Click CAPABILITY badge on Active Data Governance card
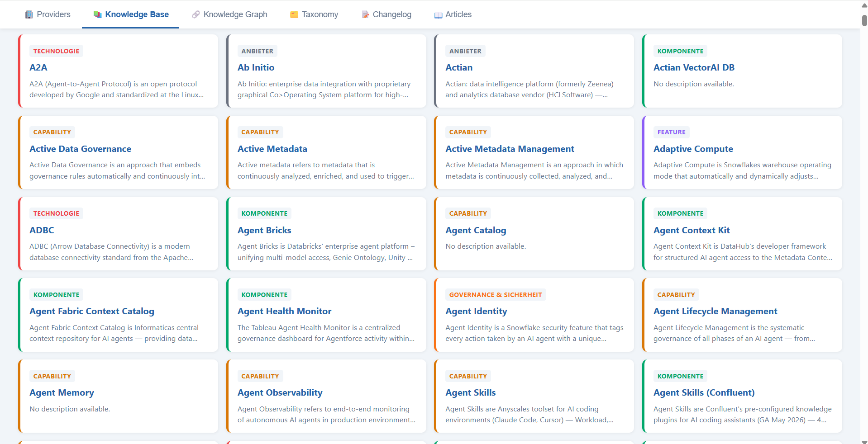 coord(52,132)
